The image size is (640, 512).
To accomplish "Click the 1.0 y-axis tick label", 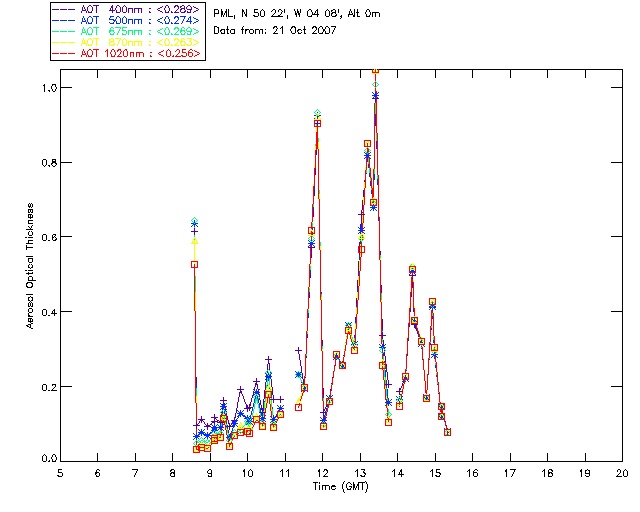I will click(48, 88).
